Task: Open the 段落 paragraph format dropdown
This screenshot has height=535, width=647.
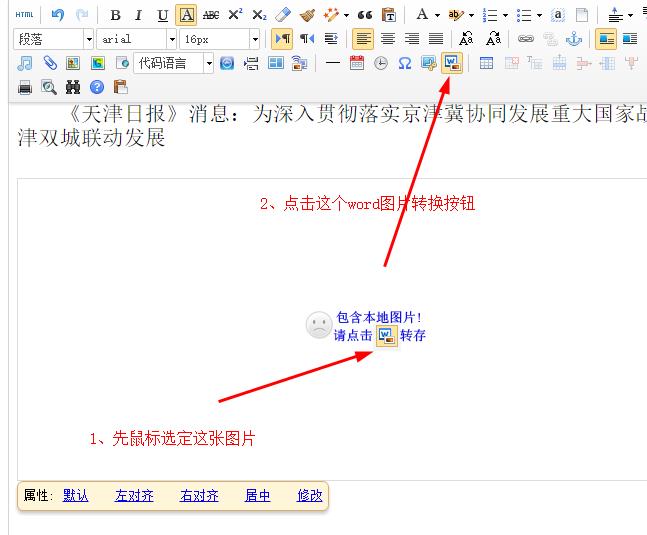Action: tap(54, 39)
